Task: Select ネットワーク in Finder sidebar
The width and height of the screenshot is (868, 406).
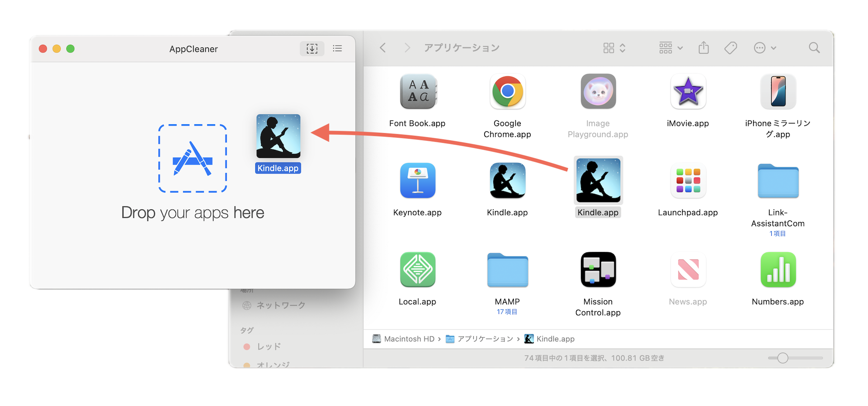Action: pos(274,305)
